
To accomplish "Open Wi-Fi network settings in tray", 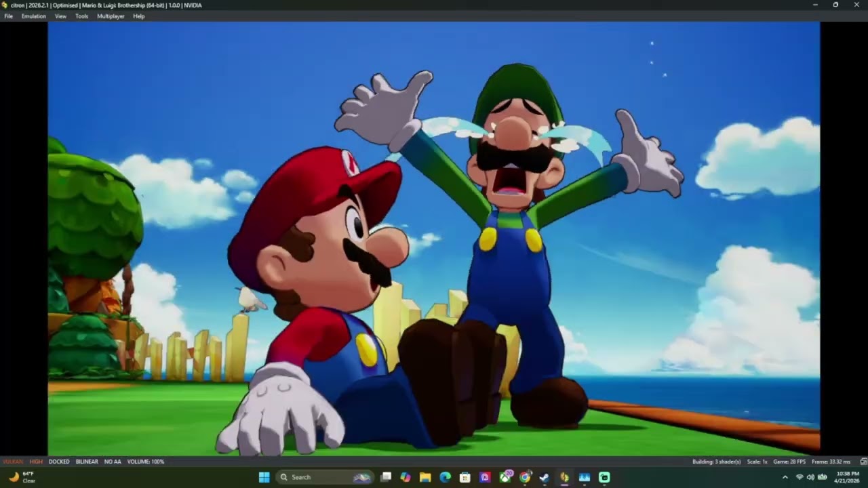I will tap(800, 477).
